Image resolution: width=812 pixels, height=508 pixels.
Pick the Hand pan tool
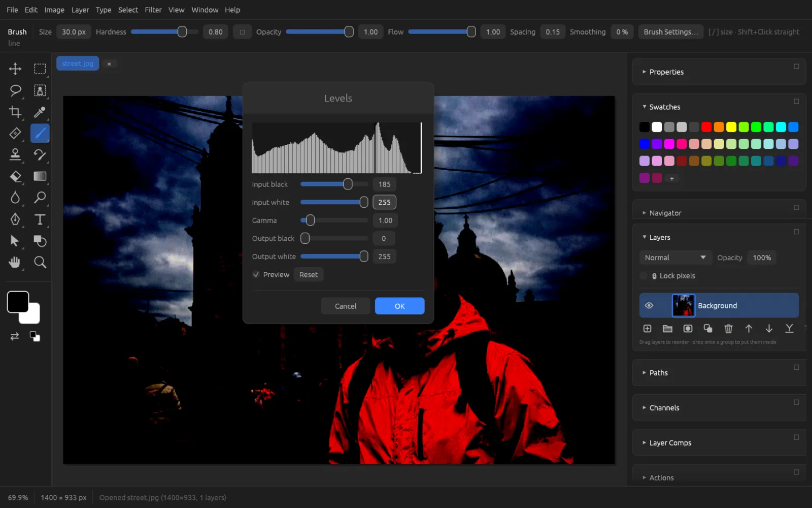[15, 262]
